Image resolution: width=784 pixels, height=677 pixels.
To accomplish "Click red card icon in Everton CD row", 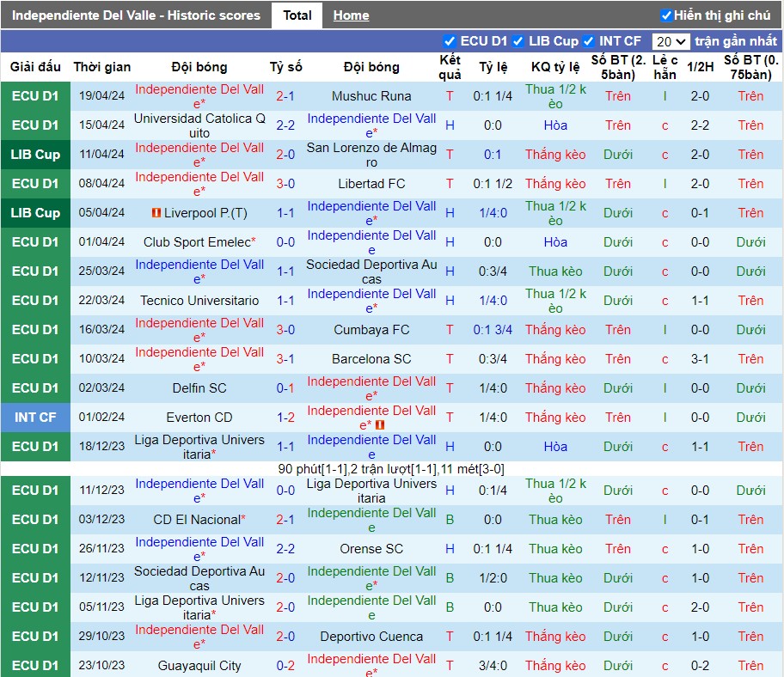I will 379,425.
